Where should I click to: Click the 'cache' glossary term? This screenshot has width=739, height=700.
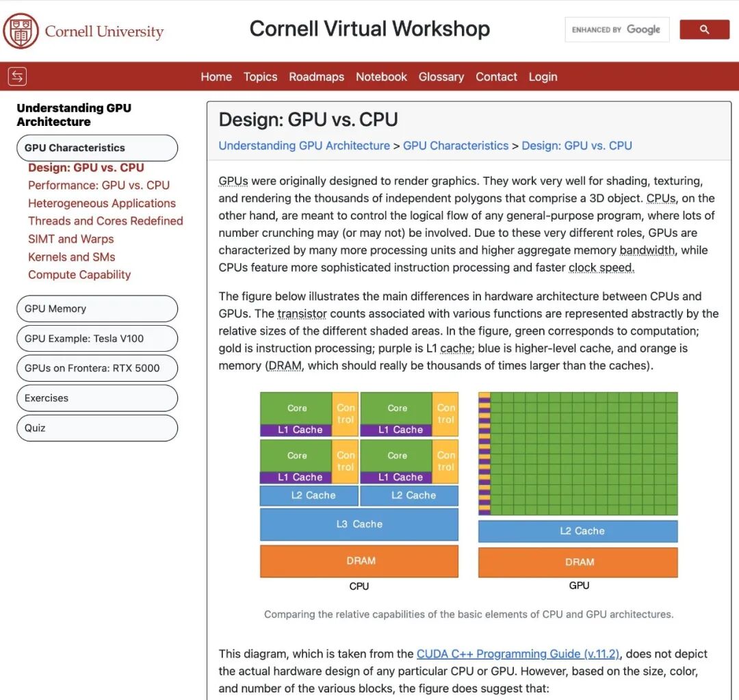[456, 348]
